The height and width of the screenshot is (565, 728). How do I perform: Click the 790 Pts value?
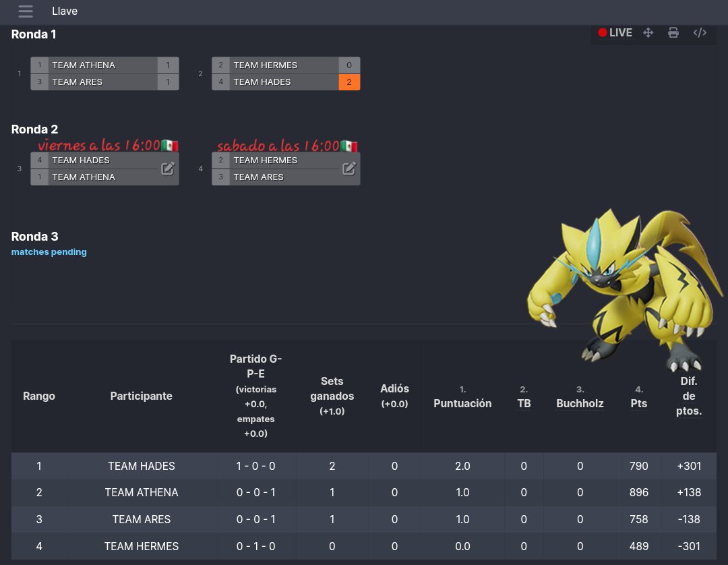639,466
